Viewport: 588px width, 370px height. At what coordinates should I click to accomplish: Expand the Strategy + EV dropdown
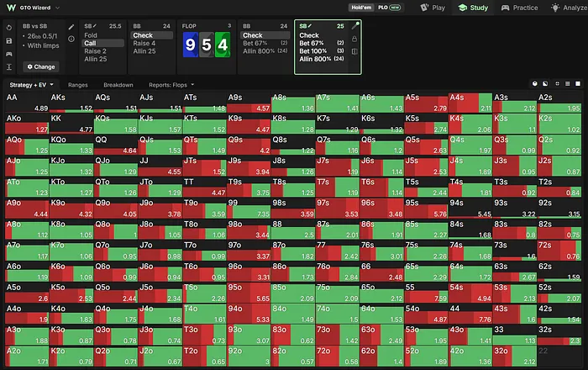click(x=32, y=85)
